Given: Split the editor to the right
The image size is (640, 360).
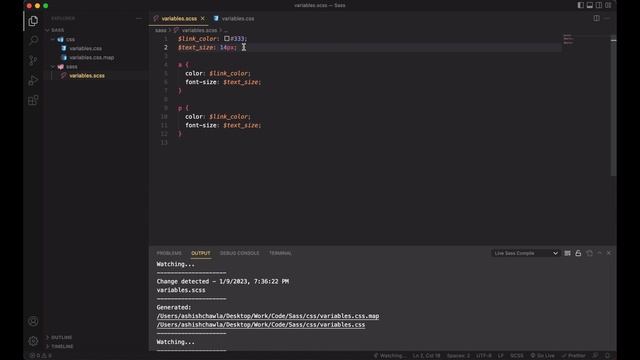Looking at the screenshot, I should pos(596,18).
